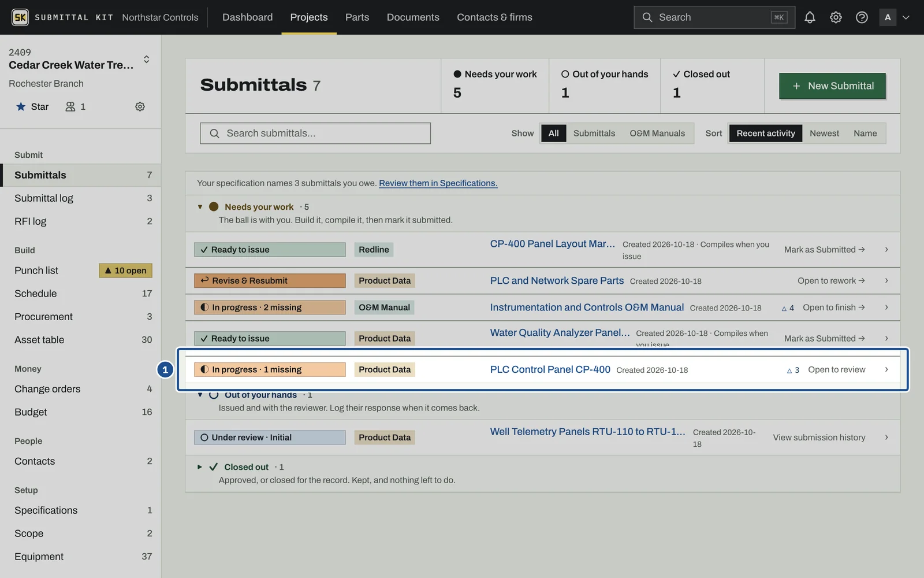Focus the global Search field
The height and width of the screenshot is (578, 924).
pyautogui.click(x=714, y=17)
